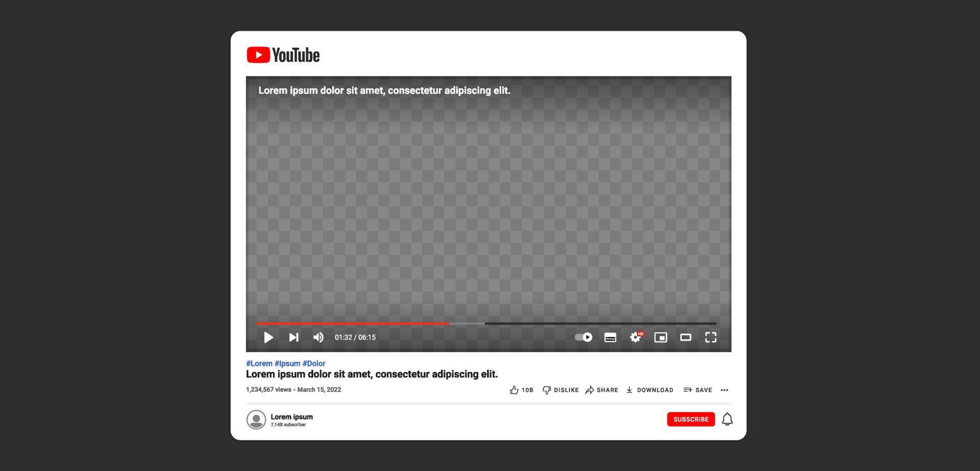Toggle the autoplay switch
Viewport: 980px width, 471px height.
coord(584,337)
